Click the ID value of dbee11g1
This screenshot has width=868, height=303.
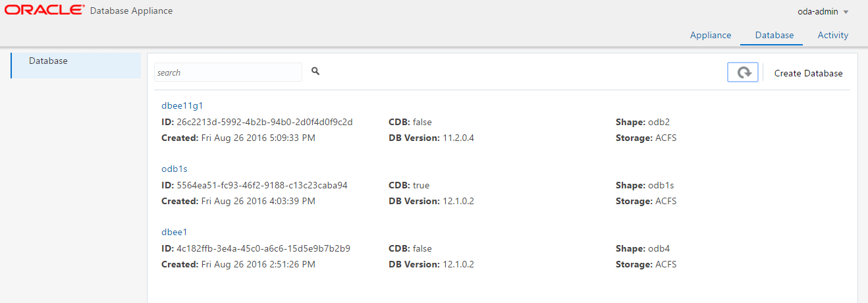tap(265, 122)
